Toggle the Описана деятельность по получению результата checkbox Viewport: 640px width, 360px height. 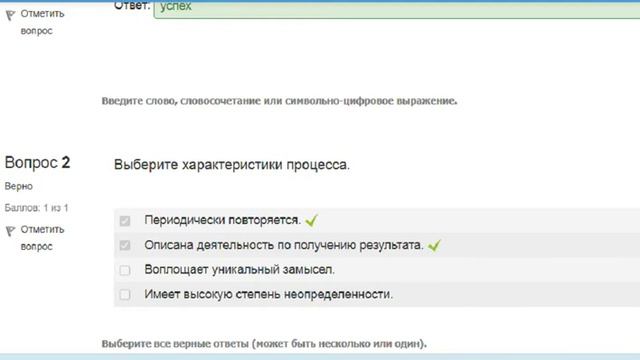click(125, 245)
